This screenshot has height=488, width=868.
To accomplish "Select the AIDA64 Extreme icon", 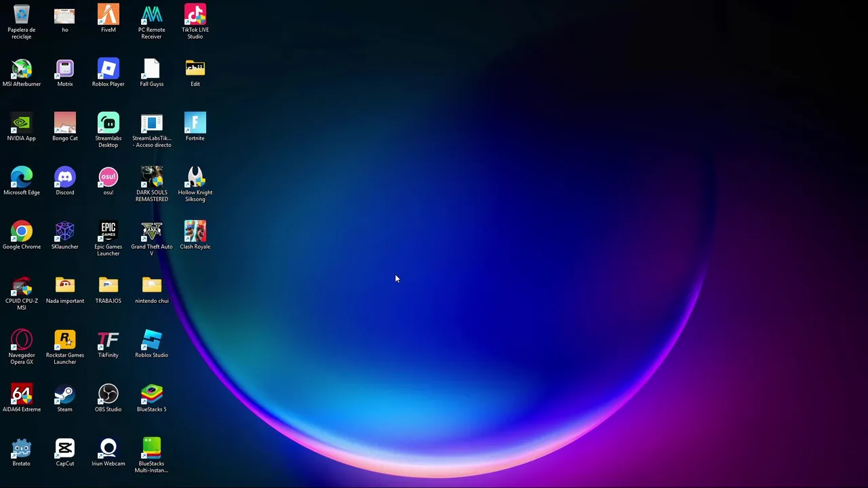I will (x=22, y=394).
